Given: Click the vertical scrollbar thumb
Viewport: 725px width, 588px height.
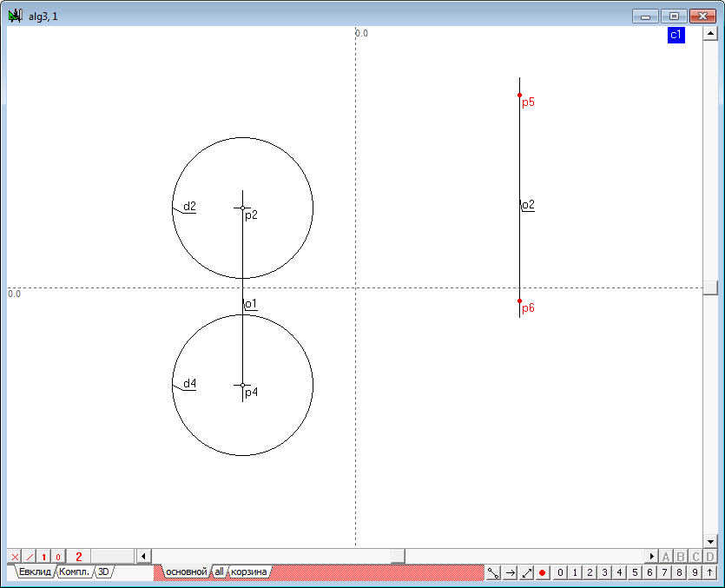Looking at the screenshot, I should tap(710, 287).
